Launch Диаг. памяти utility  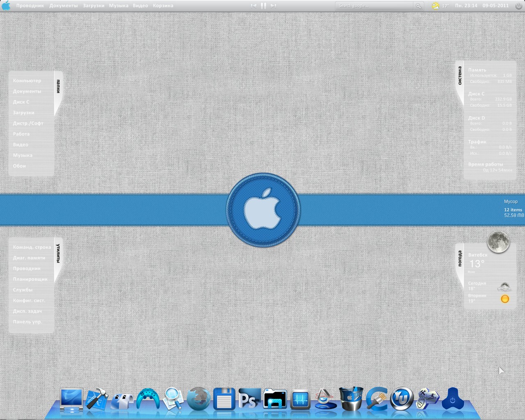coord(29,258)
